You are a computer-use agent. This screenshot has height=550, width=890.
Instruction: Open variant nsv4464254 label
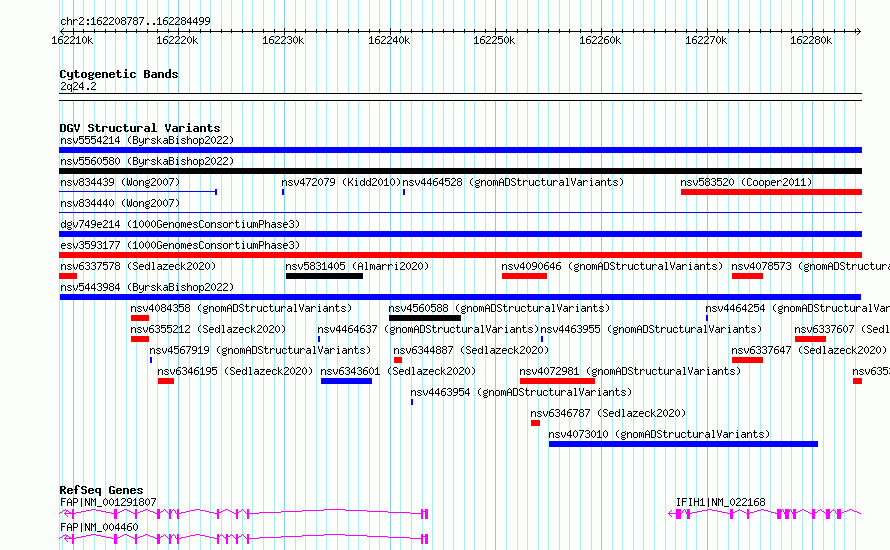797,308
